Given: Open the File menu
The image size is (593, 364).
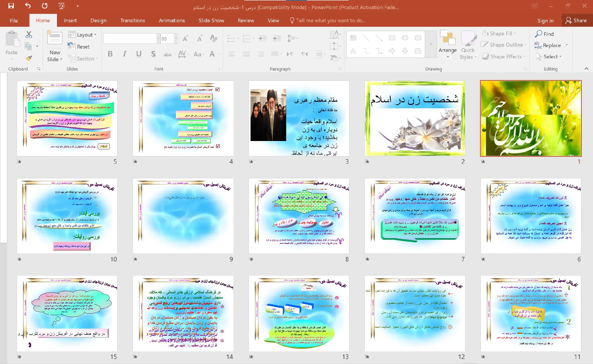Looking at the screenshot, I should coord(14,21).
